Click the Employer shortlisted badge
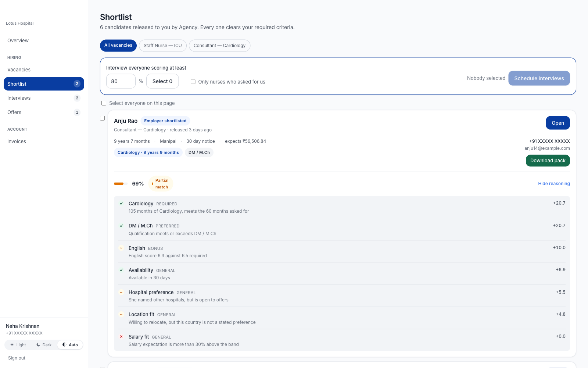Image resolution: width=588 pixels, height=368 pixels. [165, 121]
